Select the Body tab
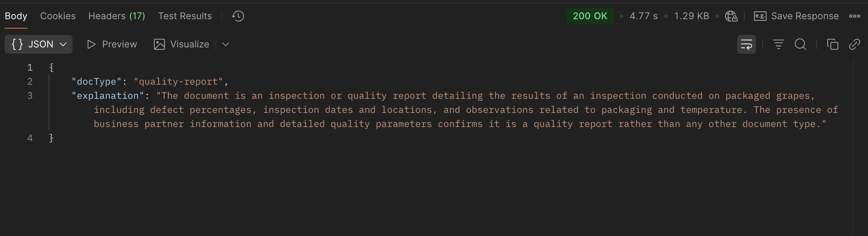 [16, 16]
